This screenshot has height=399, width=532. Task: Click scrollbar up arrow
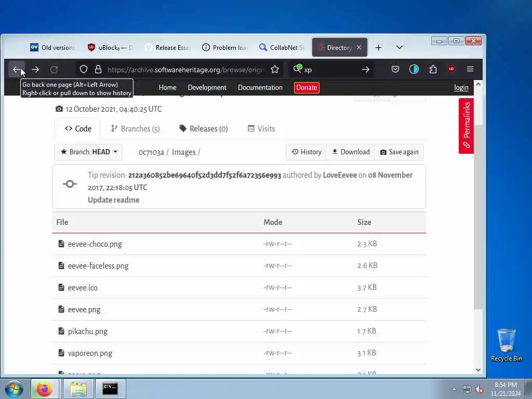[478, 84]
